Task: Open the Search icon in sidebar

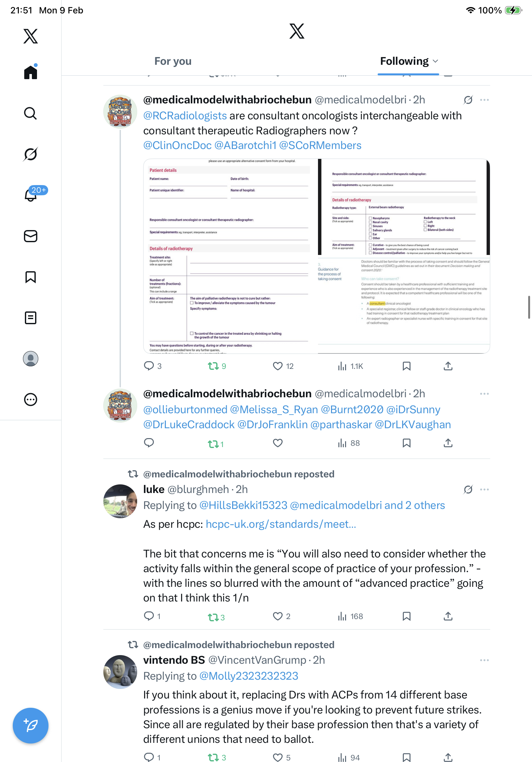Action: coord(31,113)
